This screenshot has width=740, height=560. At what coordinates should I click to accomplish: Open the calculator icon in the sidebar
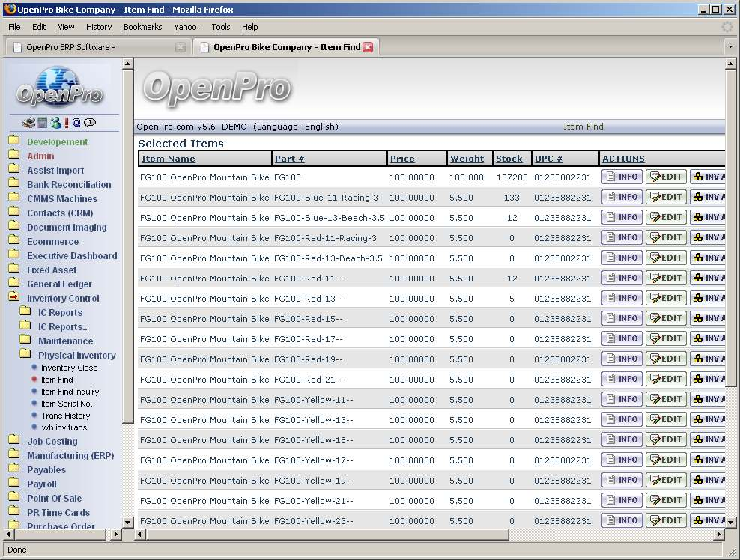43,123
